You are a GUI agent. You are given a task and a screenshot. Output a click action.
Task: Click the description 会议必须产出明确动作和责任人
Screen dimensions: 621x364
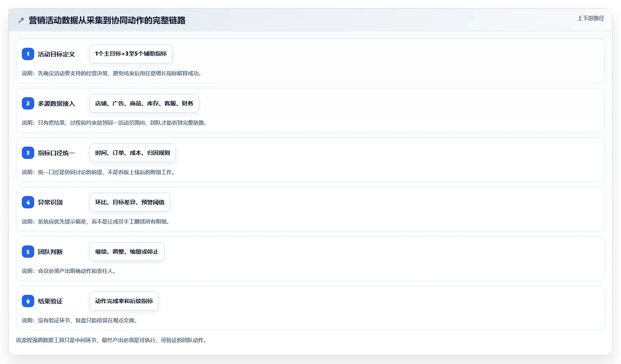69,271
